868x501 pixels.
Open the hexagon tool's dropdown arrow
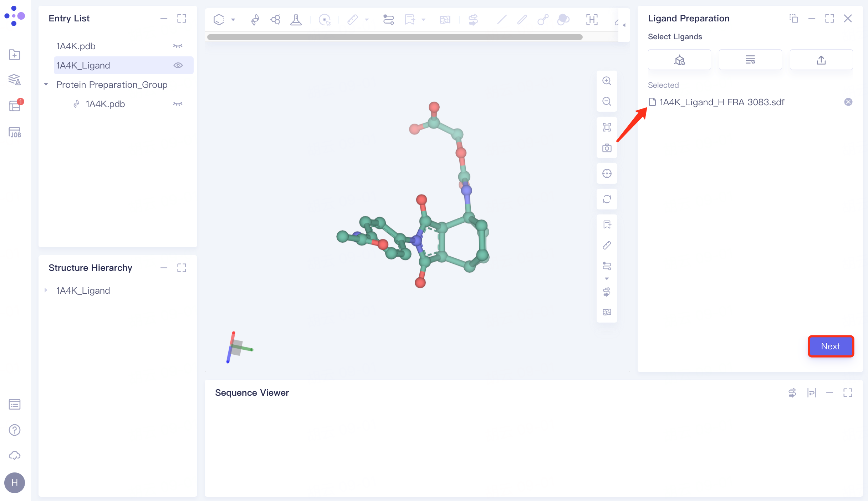[x=233, y=20]
